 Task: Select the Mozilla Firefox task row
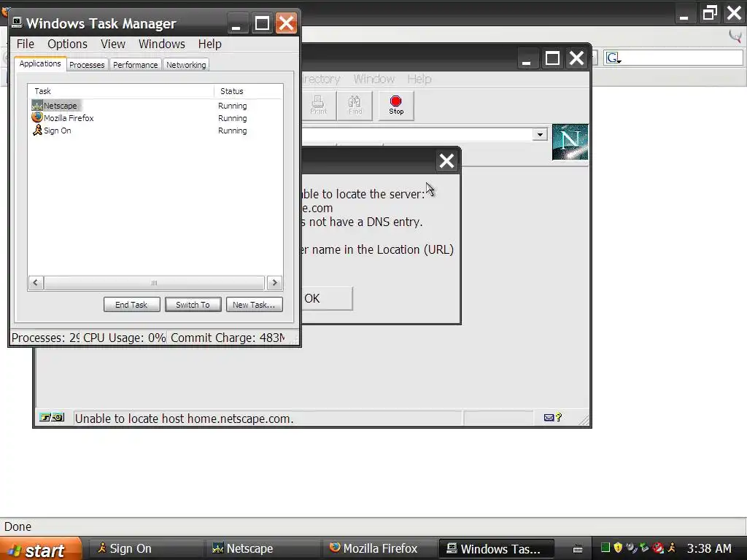[157, 118]
